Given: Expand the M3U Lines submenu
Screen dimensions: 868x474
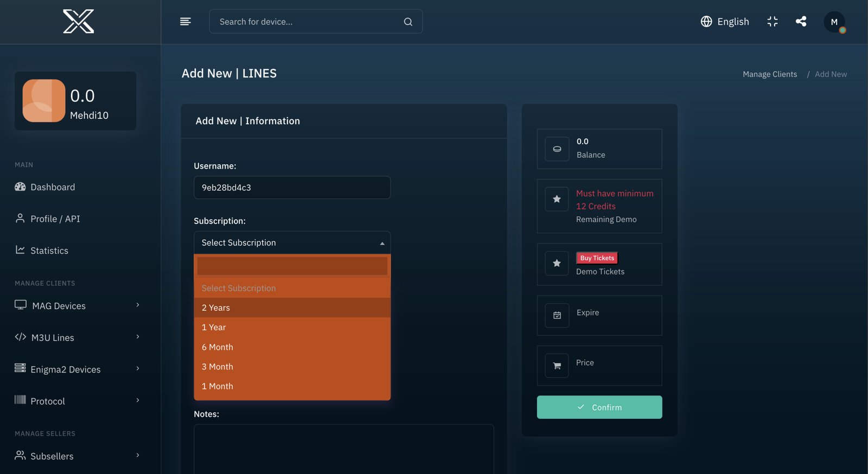Looking at the screenshot, I should coord(76,337).
